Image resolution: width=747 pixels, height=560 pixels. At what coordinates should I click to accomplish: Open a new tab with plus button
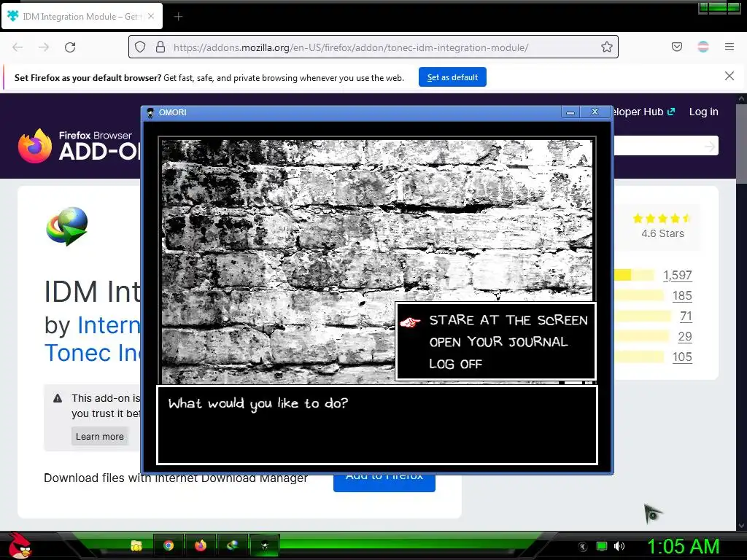click(178, 17)
